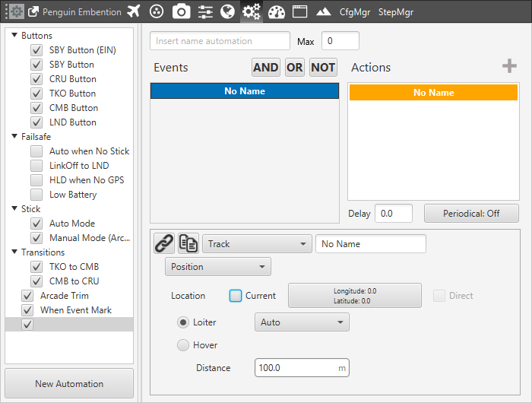Open the CfgMgr tab
The height and width of the screenshot is (403, 532).
click(355, 12)
